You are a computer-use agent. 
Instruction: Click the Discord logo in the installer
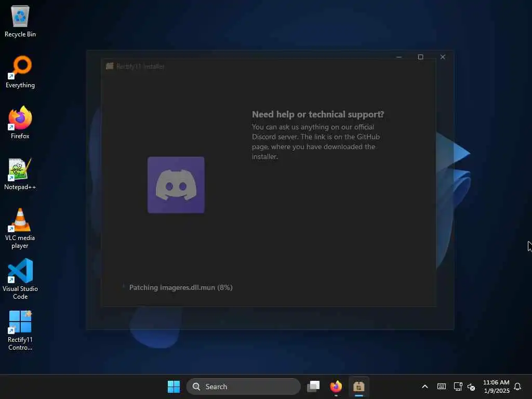tap(176, 185)
